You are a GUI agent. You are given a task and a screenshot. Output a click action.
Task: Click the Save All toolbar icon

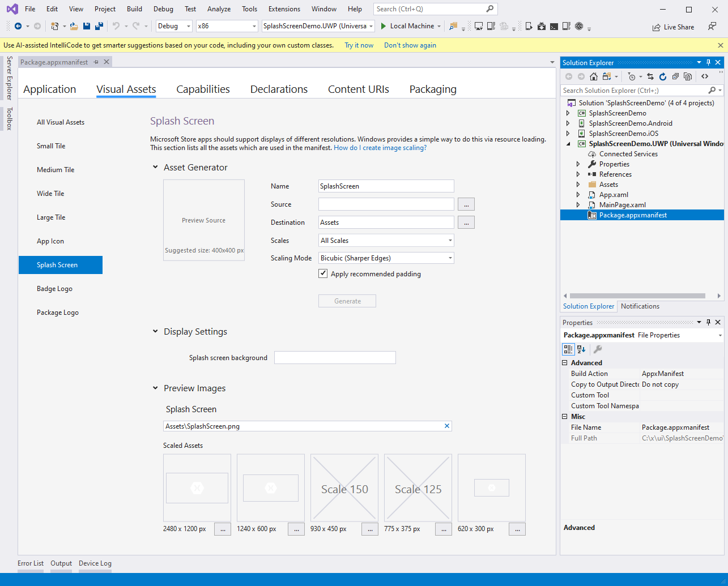pos(99,26)
